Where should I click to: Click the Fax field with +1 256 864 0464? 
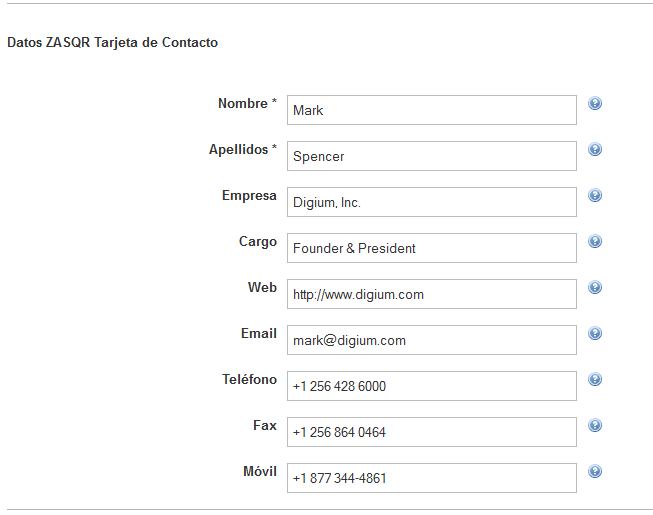431,432
